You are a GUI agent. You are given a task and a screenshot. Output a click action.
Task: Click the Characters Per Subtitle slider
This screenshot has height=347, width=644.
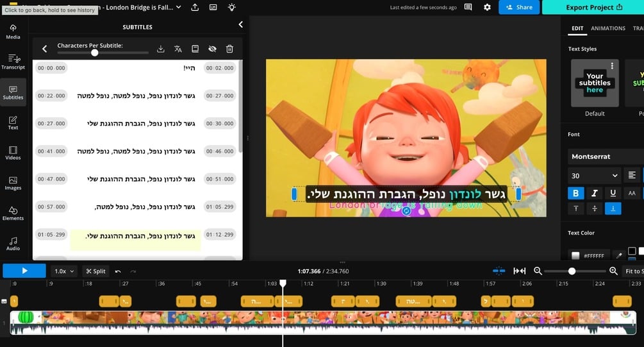point(103,53)
